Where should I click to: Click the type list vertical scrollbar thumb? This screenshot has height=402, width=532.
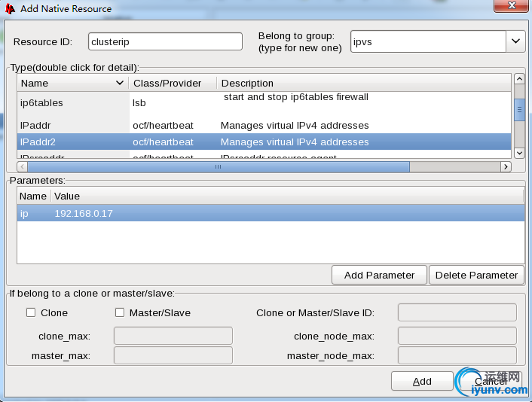519,109
